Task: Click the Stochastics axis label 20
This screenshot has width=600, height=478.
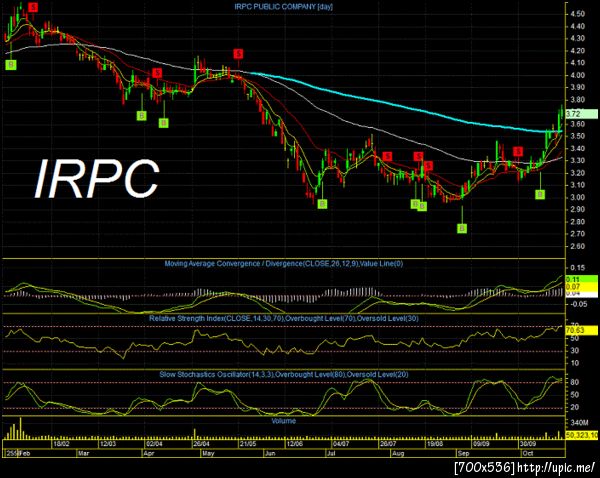Action: pyautogui.click(x=574, y=407)
